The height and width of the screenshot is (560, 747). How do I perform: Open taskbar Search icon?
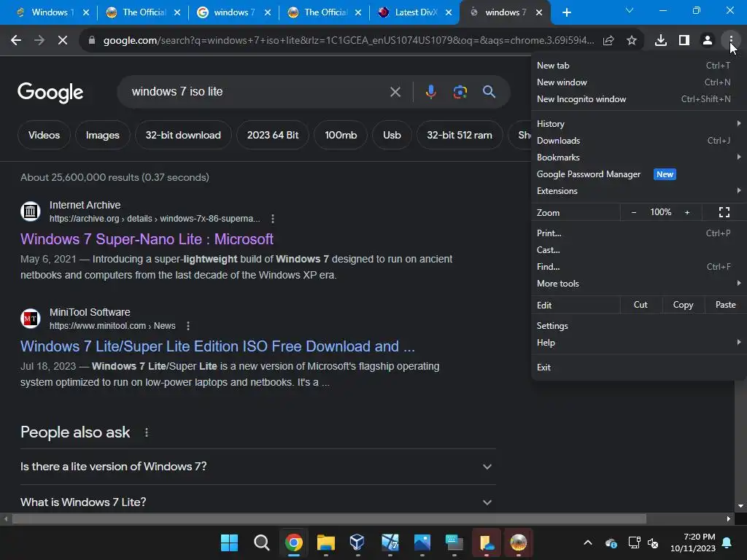tap(262, 542)
